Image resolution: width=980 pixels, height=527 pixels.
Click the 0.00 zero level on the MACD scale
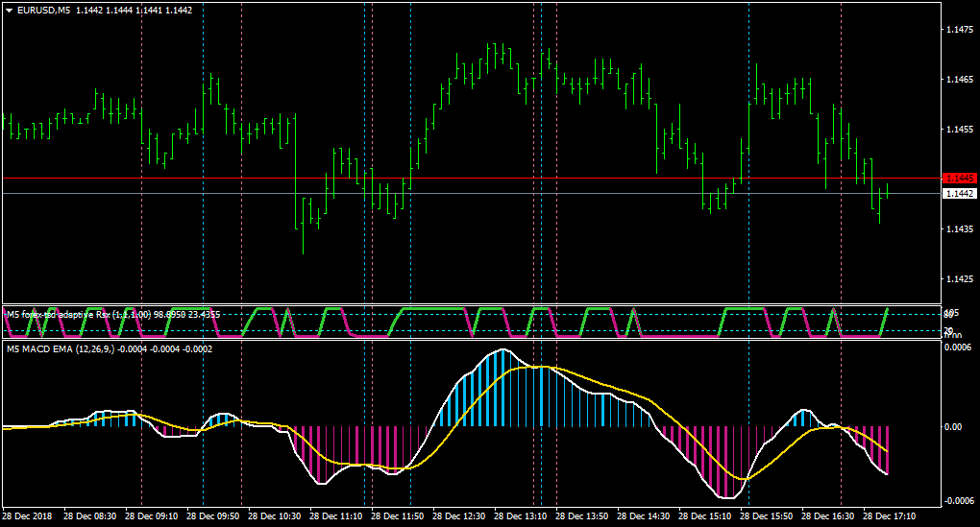(x=954, y=426)
